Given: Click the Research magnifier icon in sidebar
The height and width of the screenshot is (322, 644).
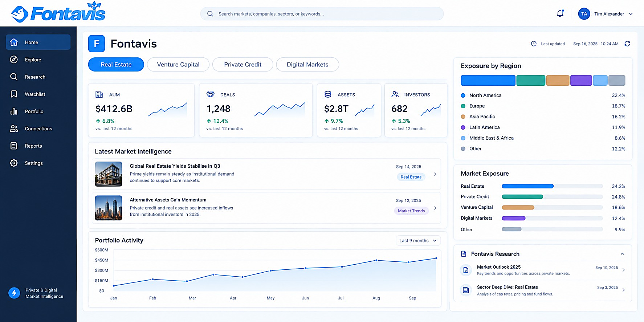Looking at the screenshot, I should click(14, 77).
